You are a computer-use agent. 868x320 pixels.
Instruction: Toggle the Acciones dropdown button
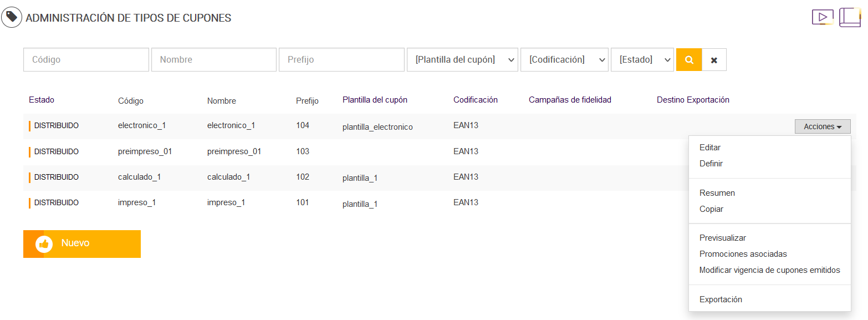[823, 126]
